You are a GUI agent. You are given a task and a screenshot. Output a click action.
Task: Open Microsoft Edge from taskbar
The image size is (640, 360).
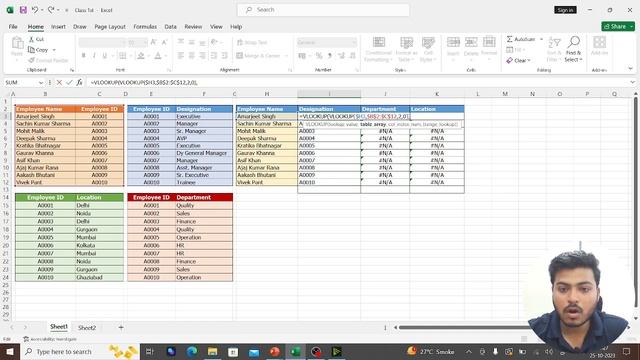(x=192, y=351)
